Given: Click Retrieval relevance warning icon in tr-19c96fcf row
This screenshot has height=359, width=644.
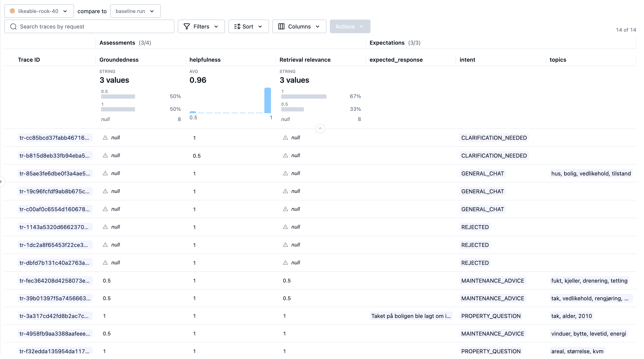Looking at the screenshot, I should click(285, 191).
